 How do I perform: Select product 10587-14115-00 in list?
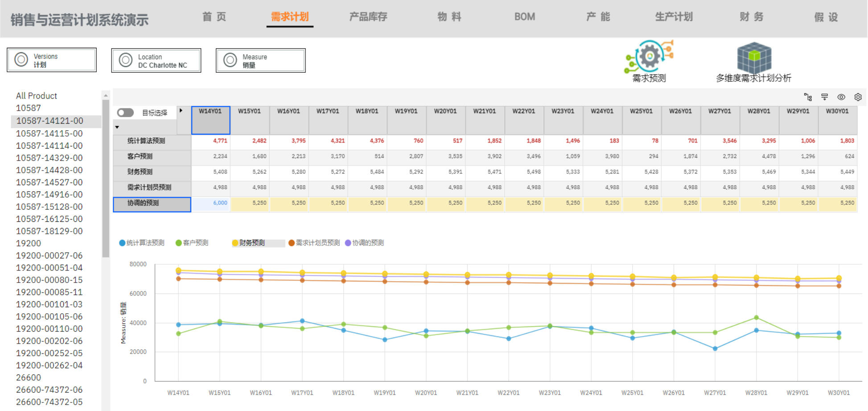click(49, 133)
